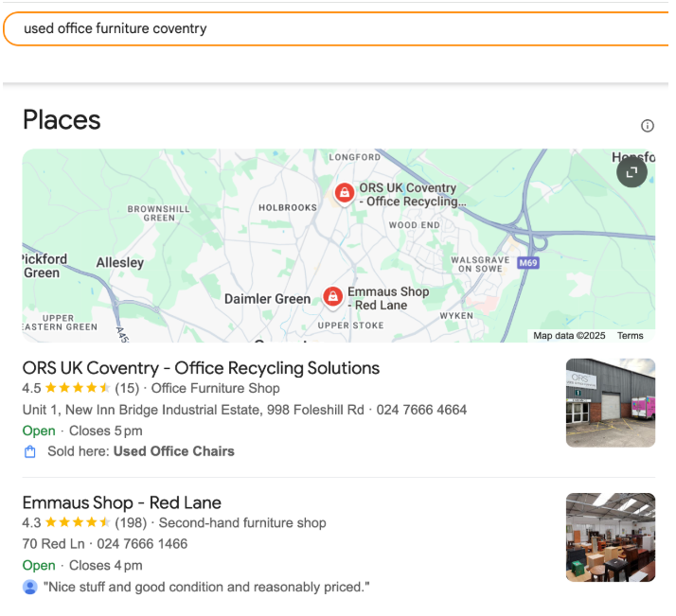Click the 'ORS UK Coventry - Office Recycling...' map label
Image resolution: width=676 pixels, height=616 pixels.
[413, 195]
